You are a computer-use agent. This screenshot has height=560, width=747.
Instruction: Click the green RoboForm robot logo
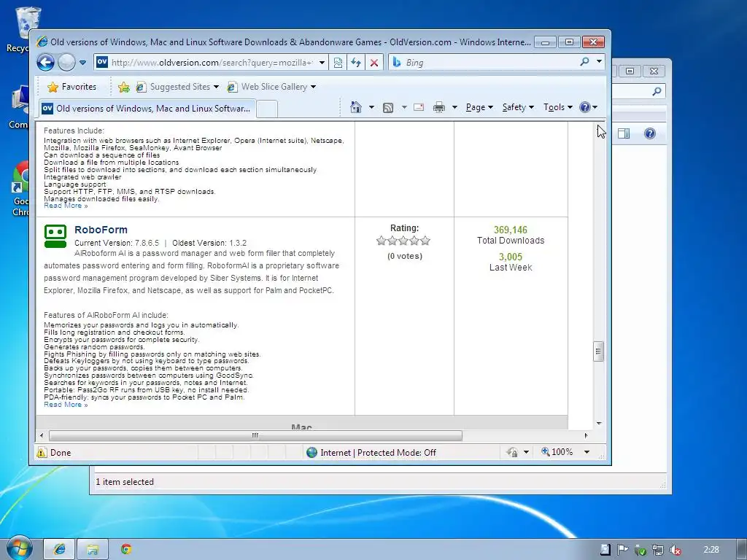(x=55, y=236)
